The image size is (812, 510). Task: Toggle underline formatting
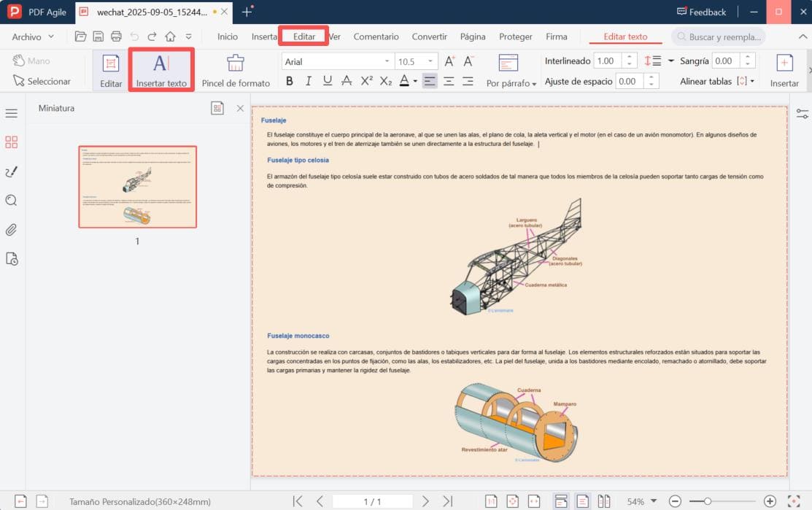point(328,81)
